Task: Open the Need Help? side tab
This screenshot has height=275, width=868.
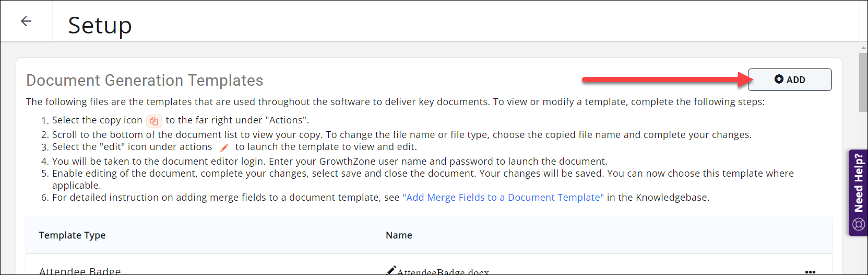Action: tap(858, 192)
